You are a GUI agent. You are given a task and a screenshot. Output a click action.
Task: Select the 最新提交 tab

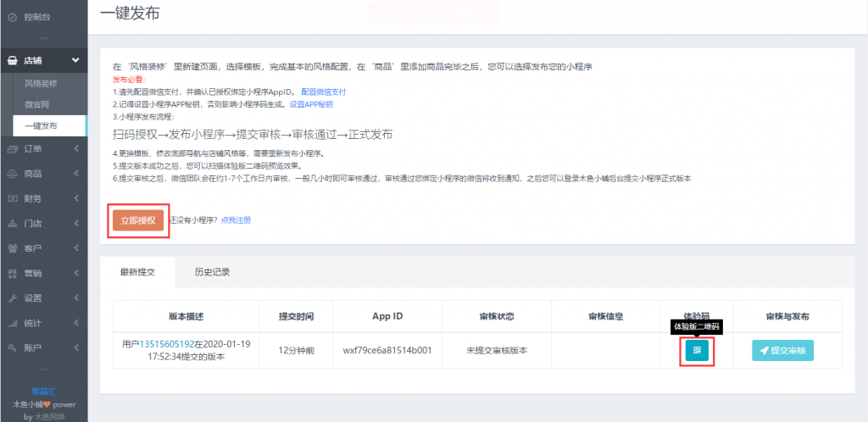[x=137, y=272]
